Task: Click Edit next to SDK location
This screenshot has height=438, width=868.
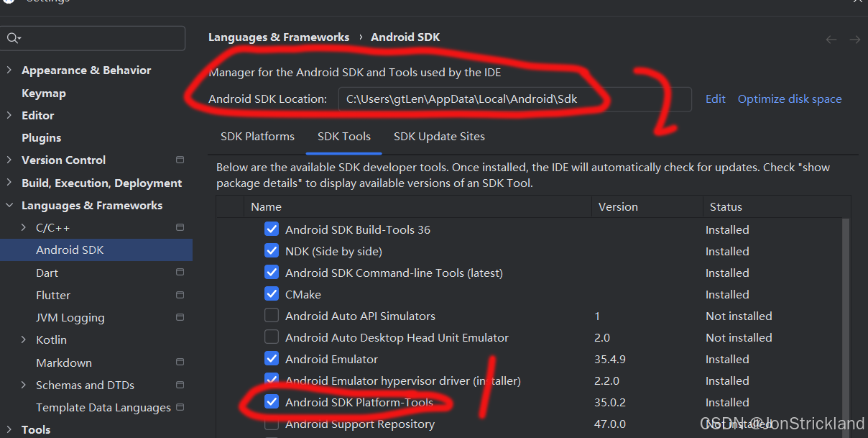Action: 715,99
